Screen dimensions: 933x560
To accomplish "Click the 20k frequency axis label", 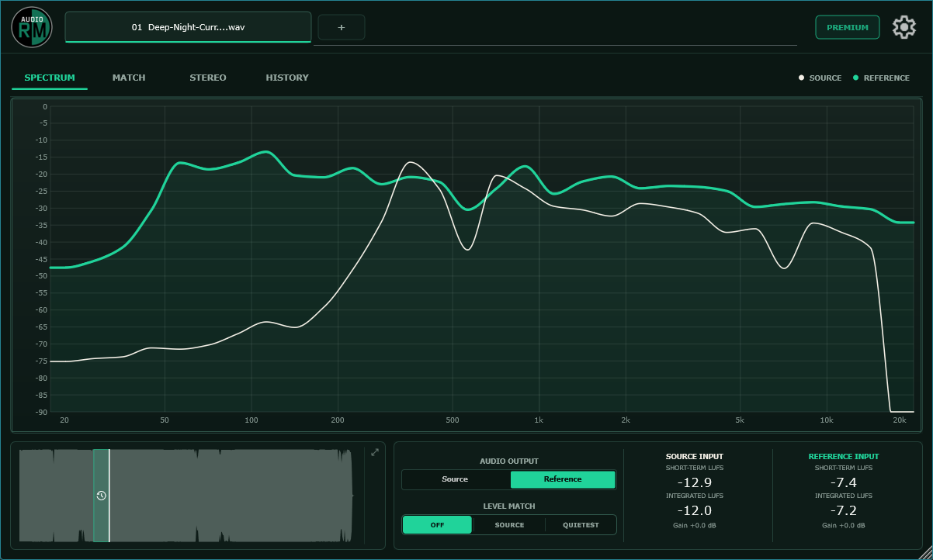I will click(x=900, y=420).
